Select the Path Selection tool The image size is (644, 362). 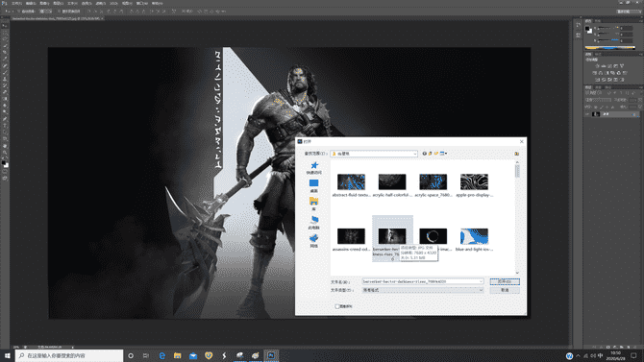[x=5, y=133]
